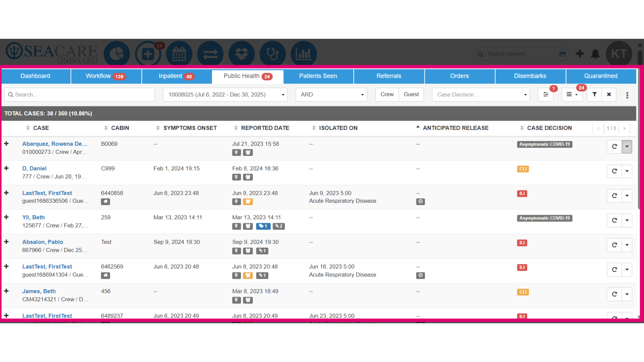Click the funnel filter icon
This screenshot has height=362, width=644.
(x=594, y=95)
